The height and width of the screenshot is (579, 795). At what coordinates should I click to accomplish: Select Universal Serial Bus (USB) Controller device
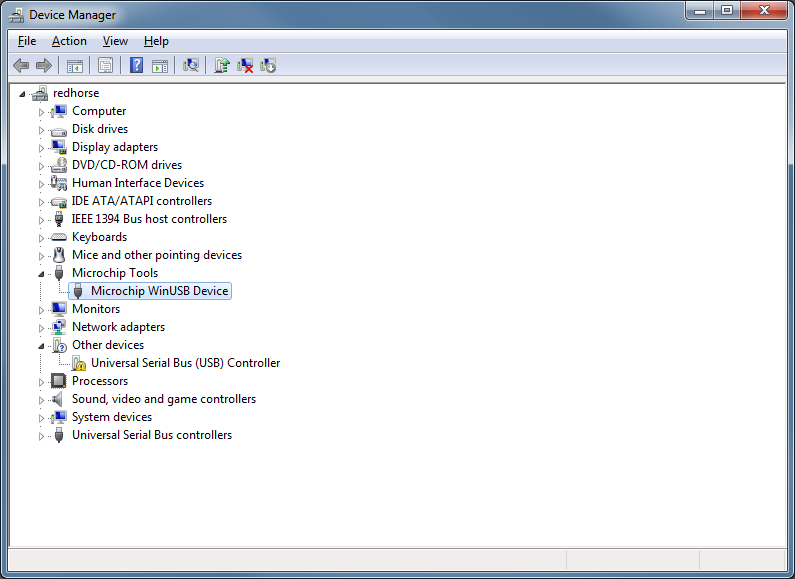(185, 363)
